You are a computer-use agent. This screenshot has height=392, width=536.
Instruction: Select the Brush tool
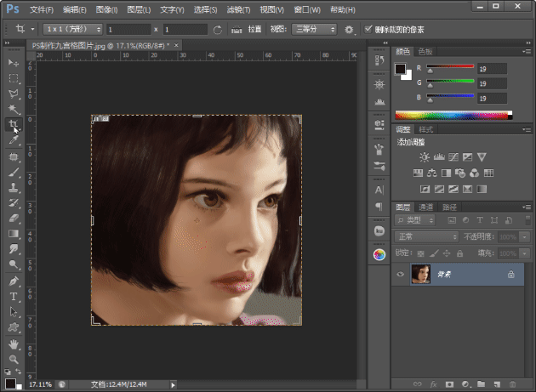point(14,173)
